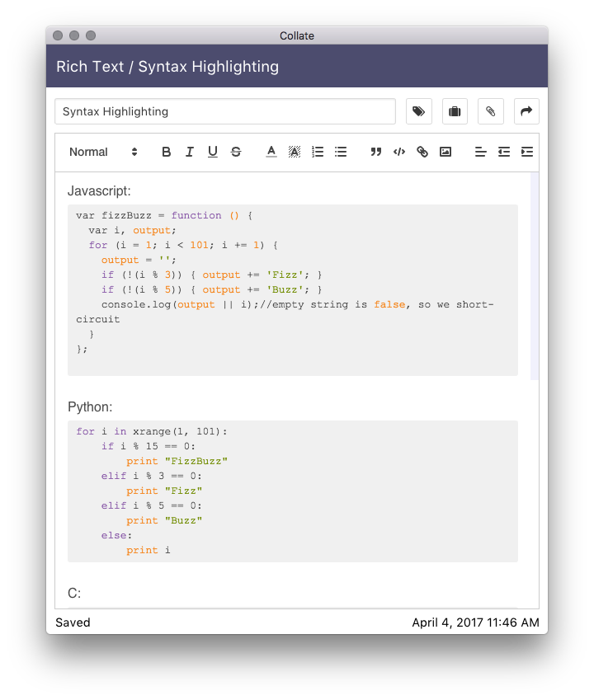Click the share arrow icon

tap(526, 111)
